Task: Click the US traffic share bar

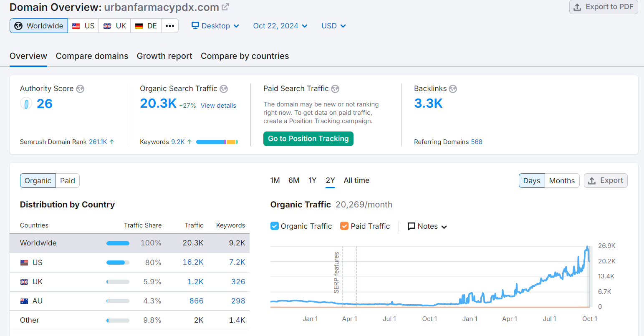Action: (118, 263)
